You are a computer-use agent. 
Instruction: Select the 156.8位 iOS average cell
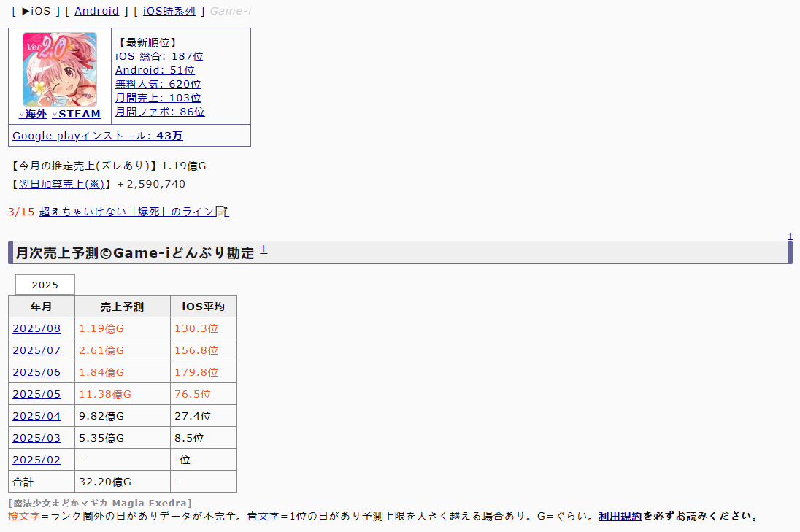[x=204, y=350]
